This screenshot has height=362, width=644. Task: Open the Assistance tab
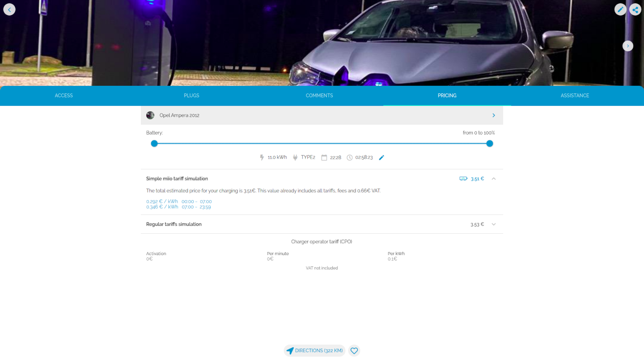pyautogui.click(x=575, y=96)
